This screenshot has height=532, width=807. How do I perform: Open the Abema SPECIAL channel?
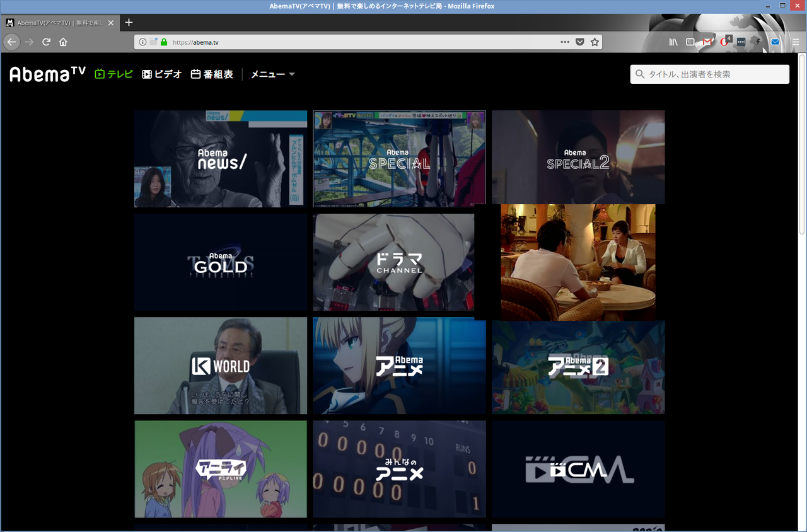tap(399, 159)
